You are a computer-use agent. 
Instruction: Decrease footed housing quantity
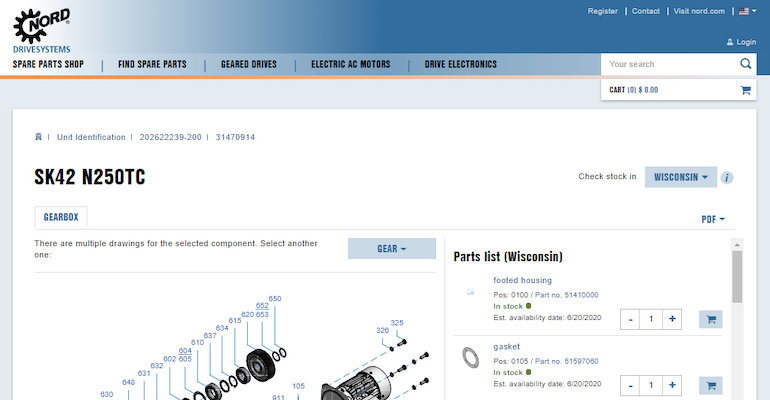631,320
